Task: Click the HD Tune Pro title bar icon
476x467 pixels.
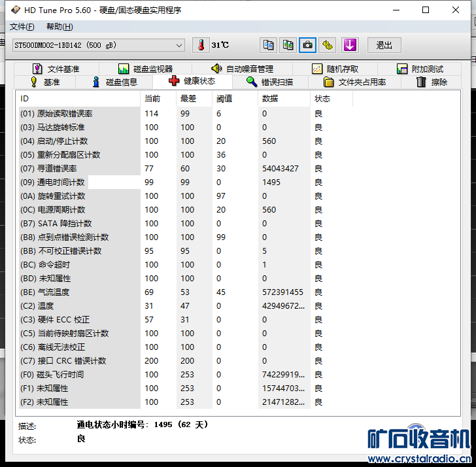Action: pyautogui.click(x=16, y=10)
